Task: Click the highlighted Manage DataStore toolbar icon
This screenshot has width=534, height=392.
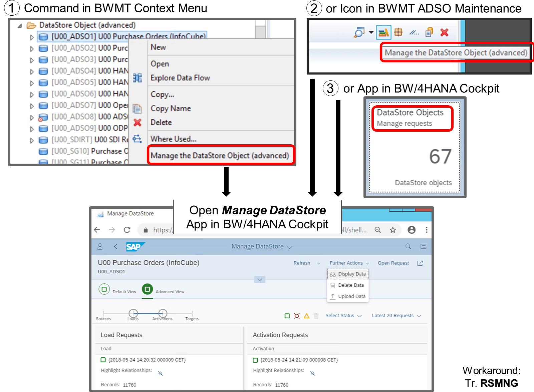Action: [383, 32]
